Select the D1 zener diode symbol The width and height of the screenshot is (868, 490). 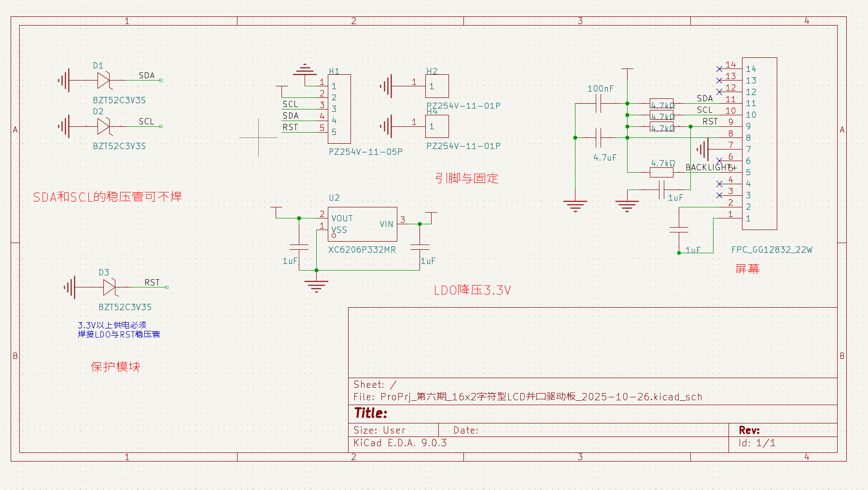(x=104, y=80)
